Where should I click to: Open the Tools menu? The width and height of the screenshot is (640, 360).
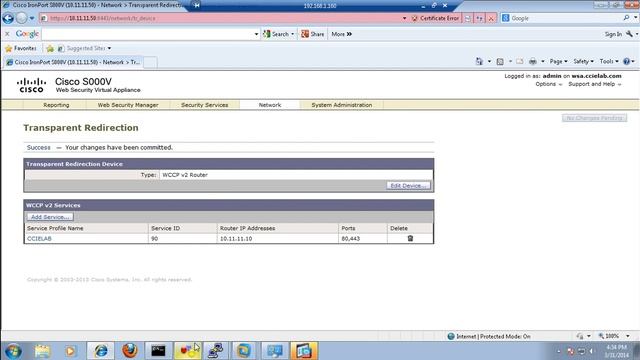click(x=609, y=61)
